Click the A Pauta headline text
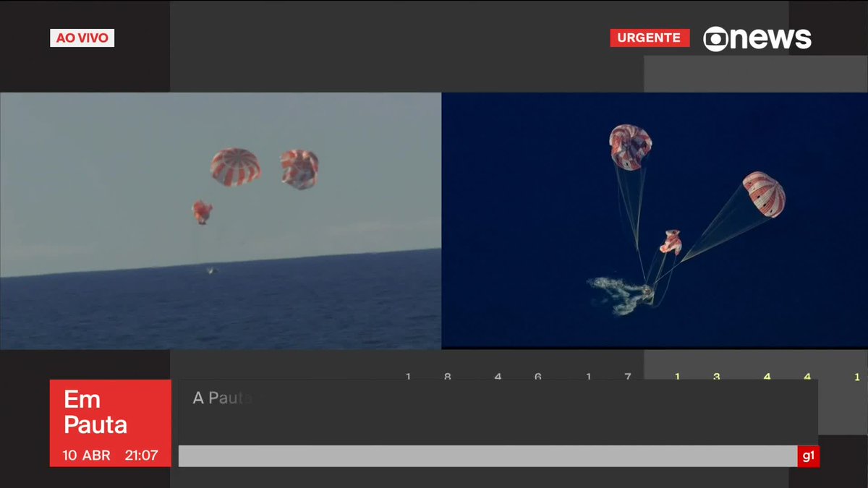This screenshot has height=488, width=868. 222,398
